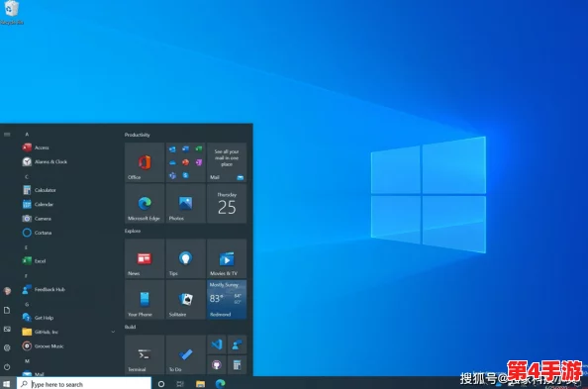Launch PowerPoint from the Office apps tile
Image resolution: width=588 pixels, height=389 pixels.
186,162
